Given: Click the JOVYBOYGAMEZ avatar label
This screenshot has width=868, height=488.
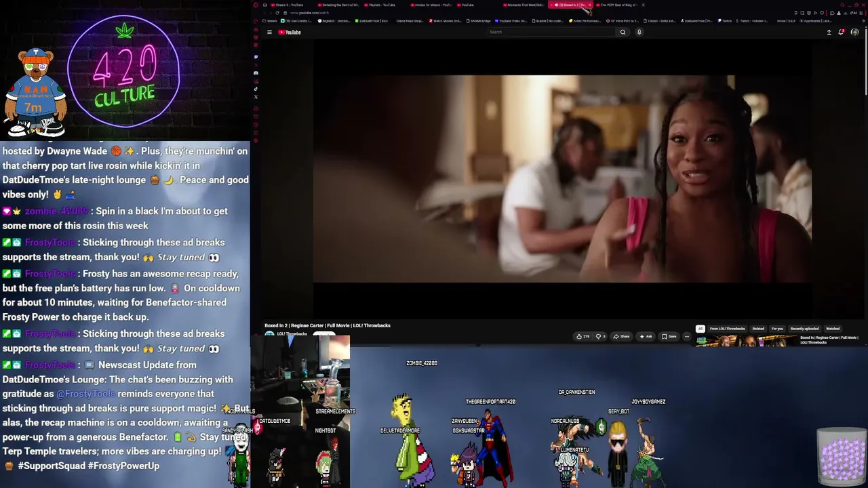Looking at the screenshot, I should point(648,402).
